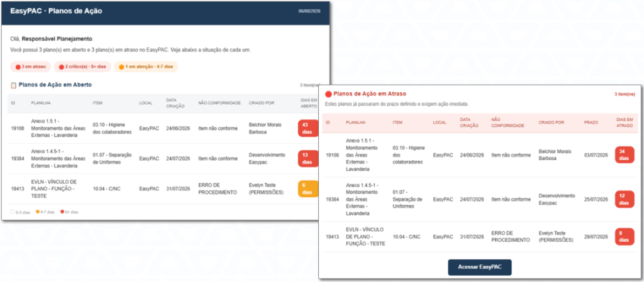Click ID 19108 in the Em Atraso table
This screenshot has width=644, height=282.
coord(332,155)
